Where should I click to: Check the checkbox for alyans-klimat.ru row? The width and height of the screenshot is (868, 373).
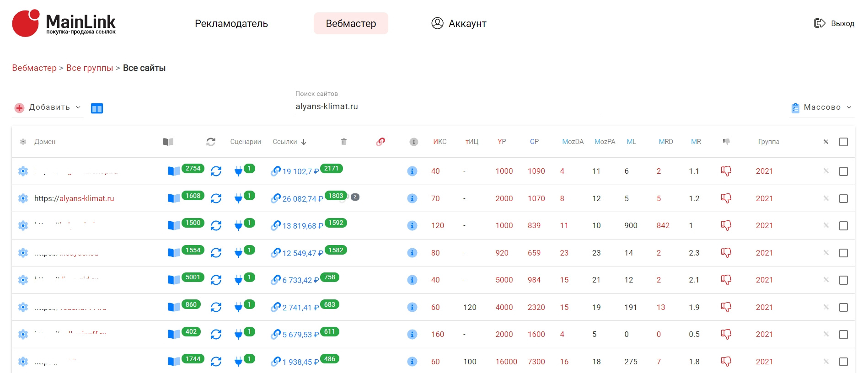point(843,199)
